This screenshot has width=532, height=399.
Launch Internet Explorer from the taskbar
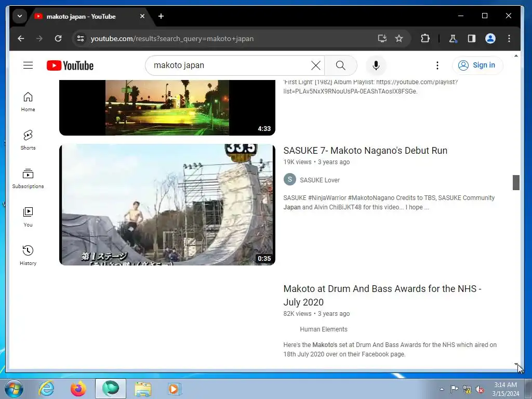46,389
